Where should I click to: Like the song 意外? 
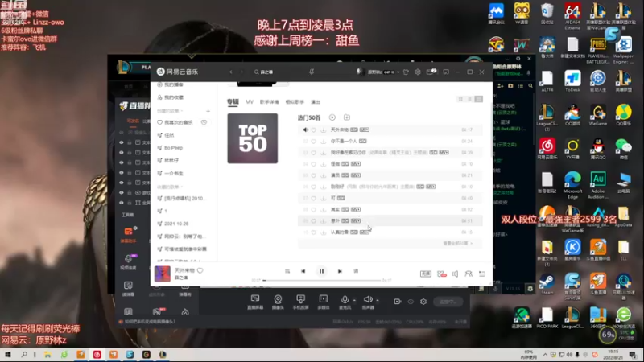[x=313, y=220]
